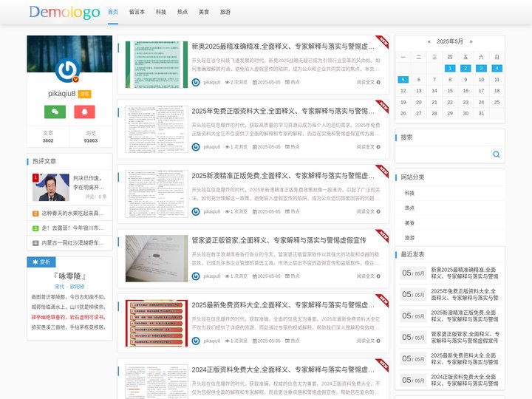Open hot article 走！去露营！今年银川市
The image size is (532, 399).
pos(72,228)
